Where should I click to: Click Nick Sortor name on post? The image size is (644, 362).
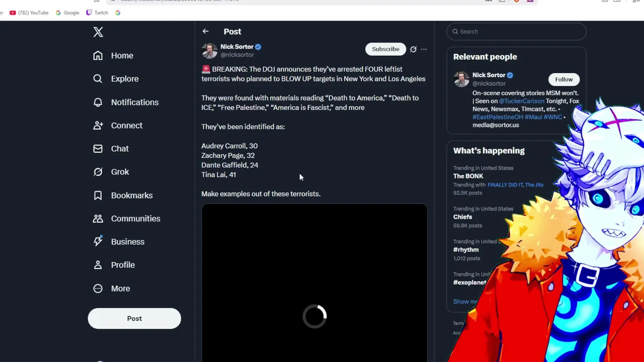(x=237, y=47)
